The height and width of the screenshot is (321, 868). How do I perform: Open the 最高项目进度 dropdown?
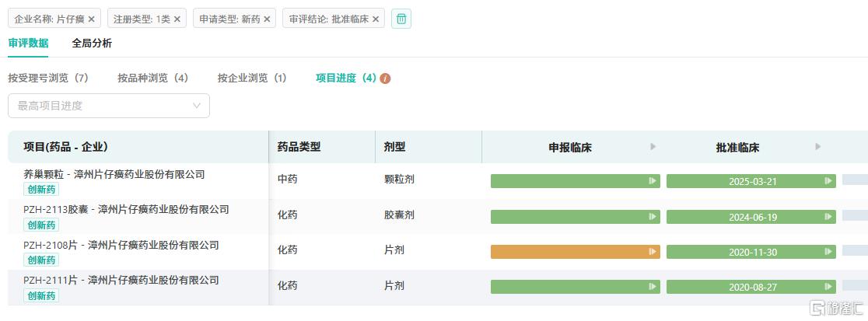coord(109,106)
